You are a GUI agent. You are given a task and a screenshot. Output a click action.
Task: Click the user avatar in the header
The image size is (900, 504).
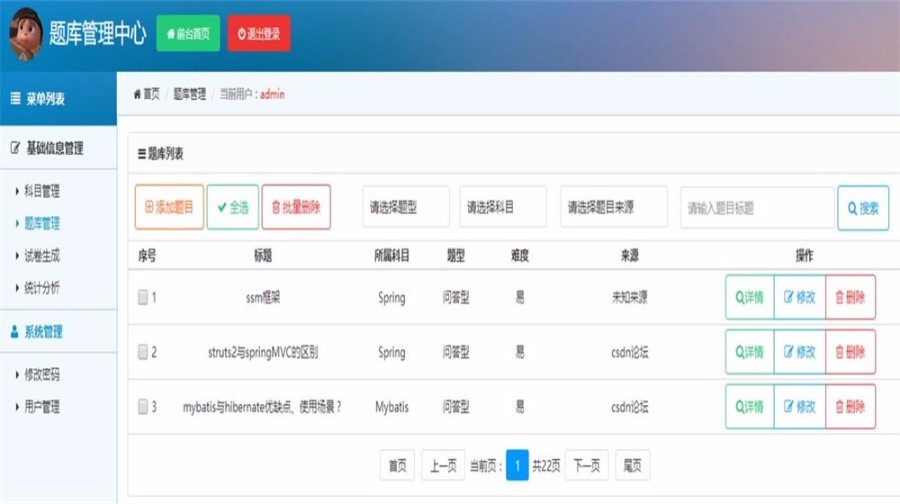click(26, 33)
